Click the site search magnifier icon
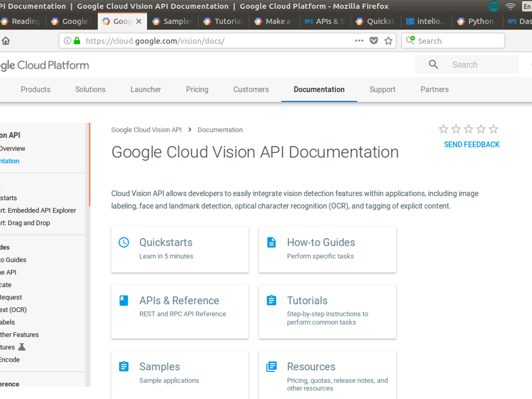The height and width of the screenshot is (399, 532). [433, 64]
